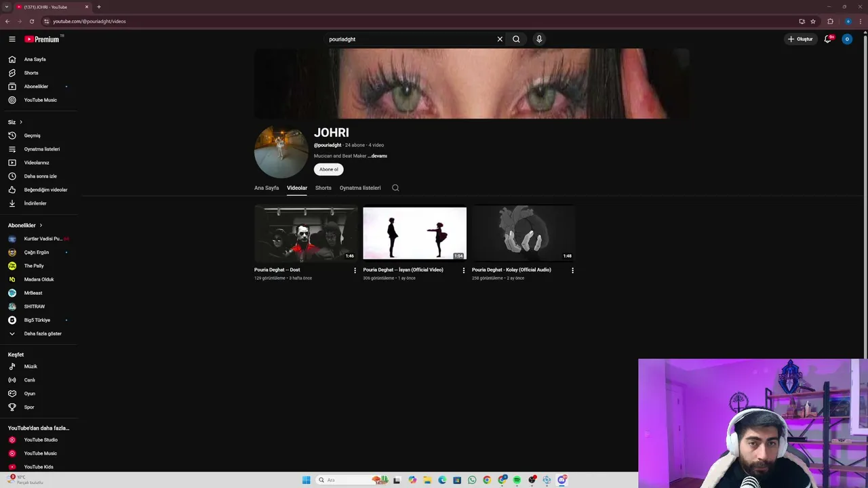The width and height of the screenshot is (868, 488).
Task: Open the account avatar menu
Action: tap(847, 39)
